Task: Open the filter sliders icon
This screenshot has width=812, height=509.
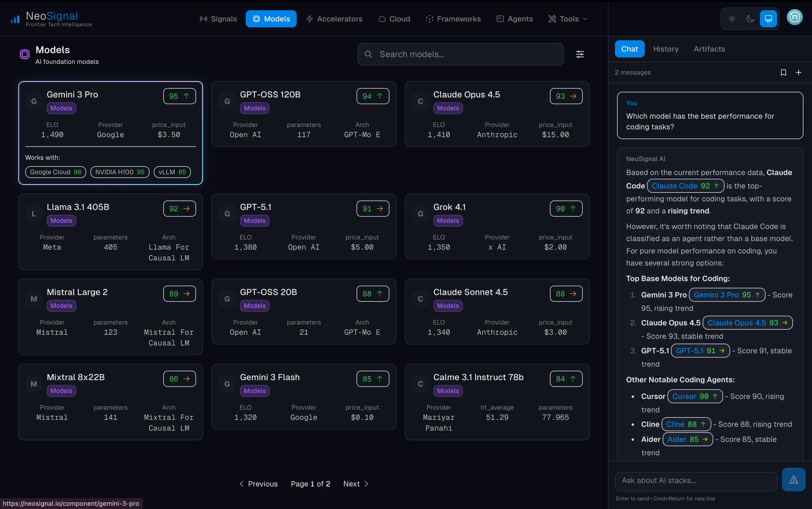Action: [580, 54]
